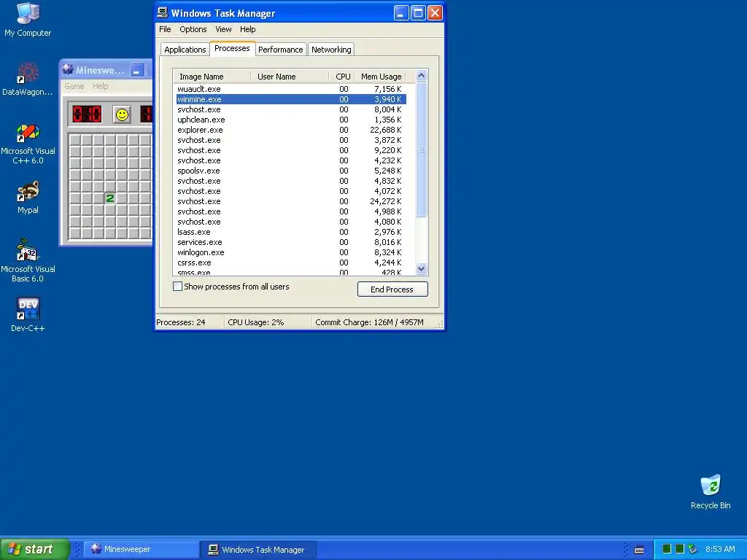Switch to the Applications tab
Image resolution: width=747 pixels, height=560 pixels.
point(185,50)
